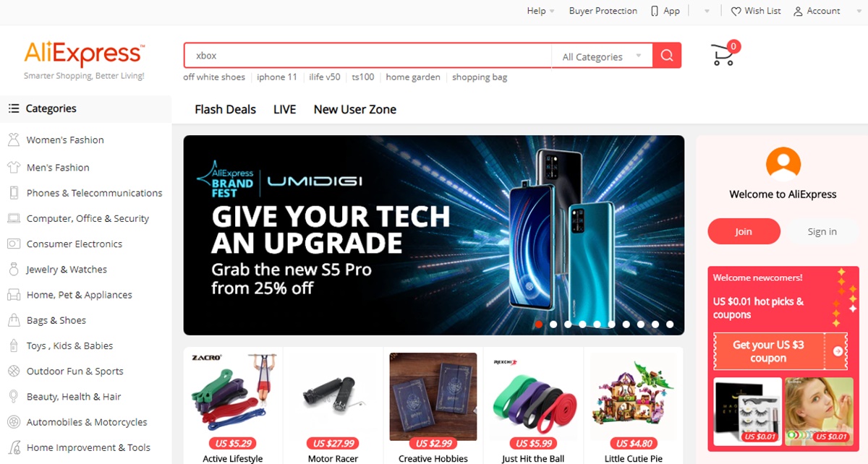868x464 pixels.
Task: Click the magnifier search button
Action: pyautogui.click(x=667, y=56)
